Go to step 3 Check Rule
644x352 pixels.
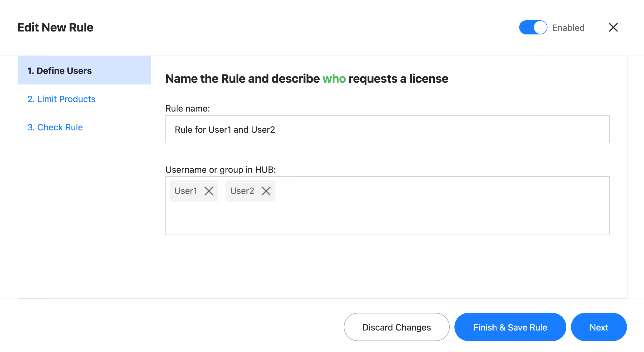55,127
